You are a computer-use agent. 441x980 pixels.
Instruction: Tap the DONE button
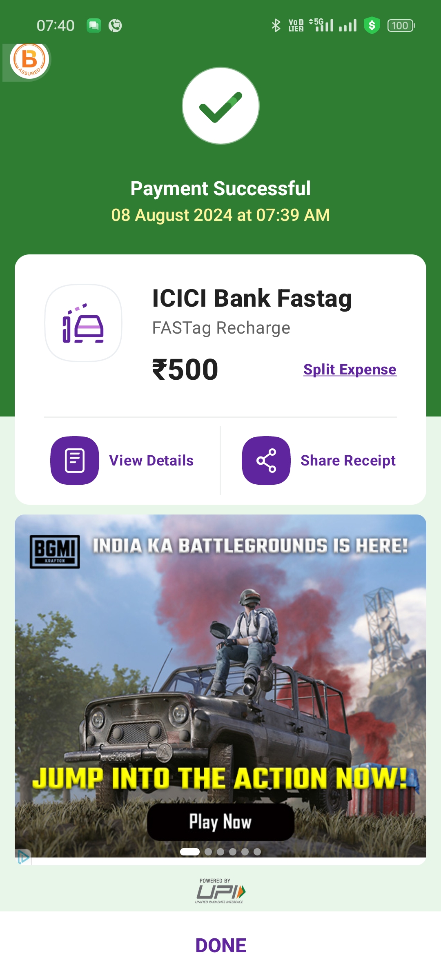(x=220, y=945)
